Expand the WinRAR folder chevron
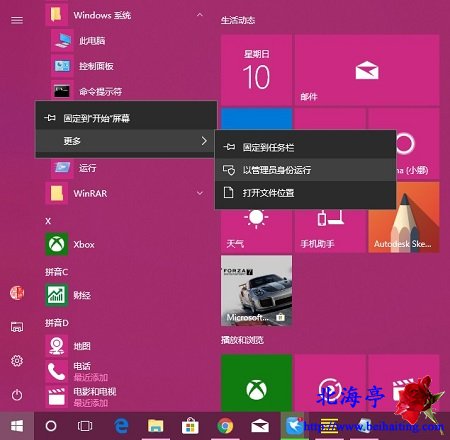The image size is (450, 440). [200, 193]
